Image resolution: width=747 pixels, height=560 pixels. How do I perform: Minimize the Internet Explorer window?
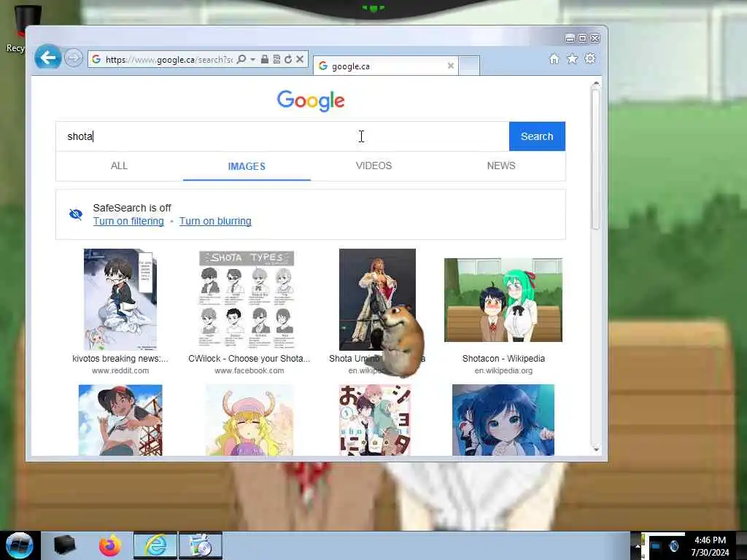pyautogui.click(x=570, y=38)
